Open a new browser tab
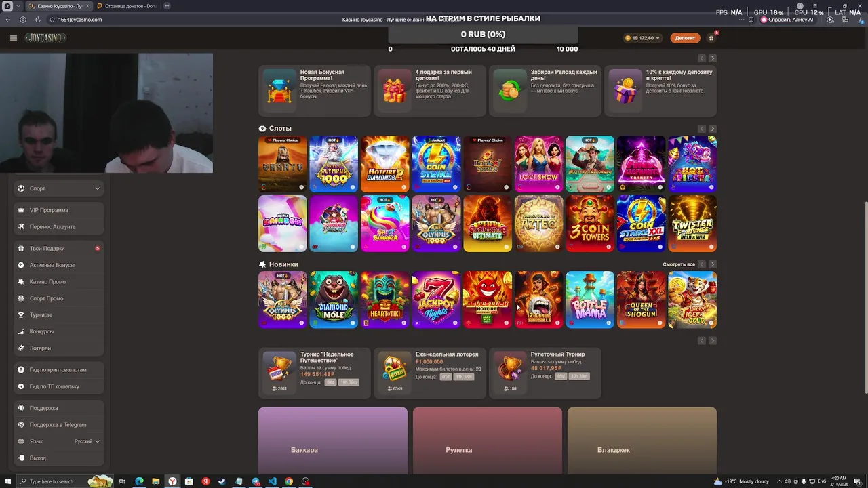This screenshot has width=868, height=488. 167,6
